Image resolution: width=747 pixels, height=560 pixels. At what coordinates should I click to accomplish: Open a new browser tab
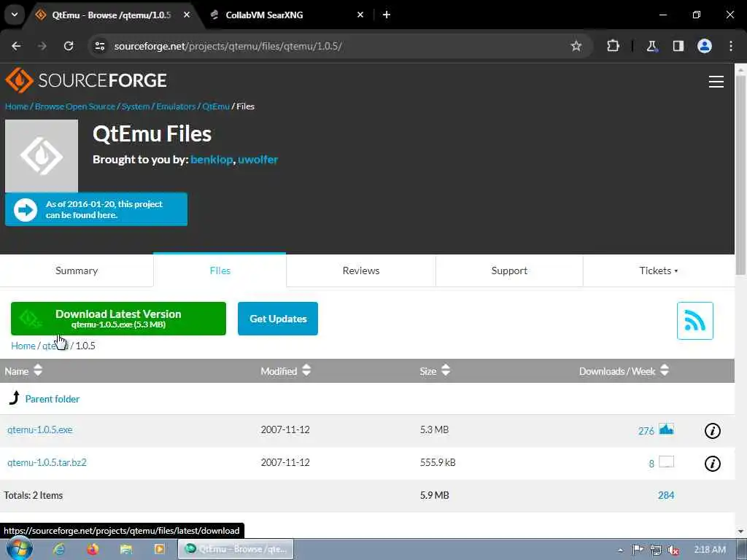[387, 15]
